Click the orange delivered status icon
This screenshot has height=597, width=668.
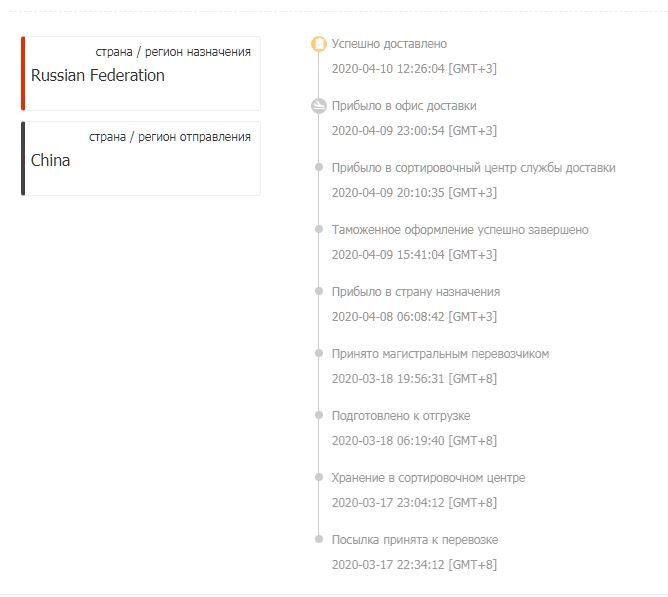(x=319, y=44)
